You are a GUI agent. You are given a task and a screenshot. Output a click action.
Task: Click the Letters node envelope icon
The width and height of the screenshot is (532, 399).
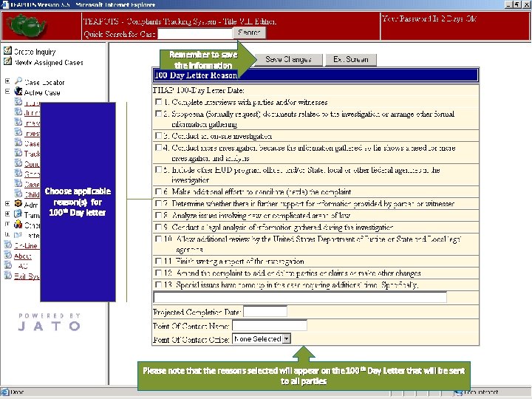click(18, 235)
